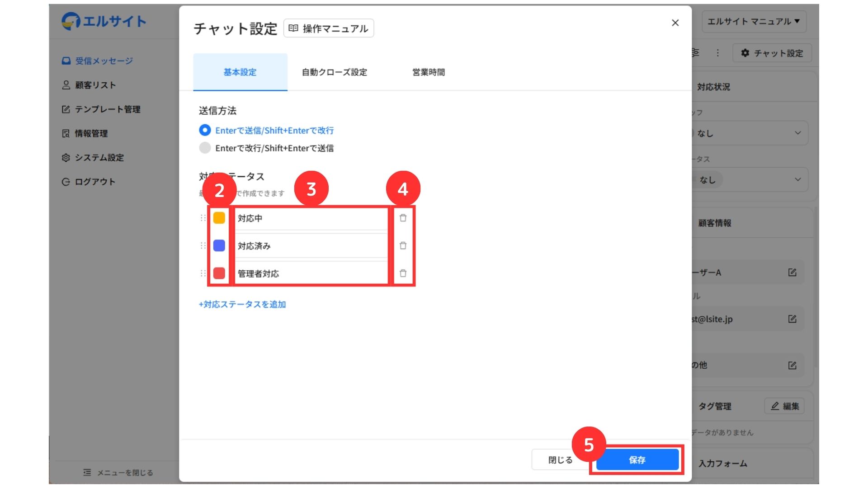The height and width of the screenshot is (488, 868).
Task: Click the edit icon in the ーザーA field
Action: [x=792, y=272]
